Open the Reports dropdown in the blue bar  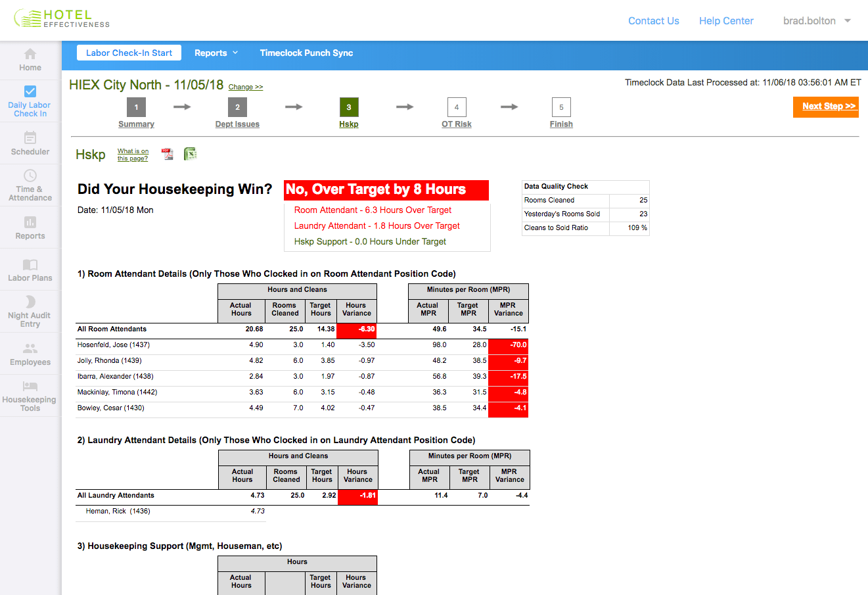click(216, 53)
